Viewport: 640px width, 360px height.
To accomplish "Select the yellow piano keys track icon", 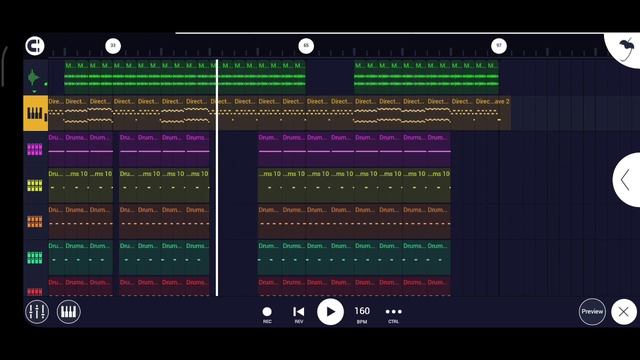I will (x=36, y=113).
